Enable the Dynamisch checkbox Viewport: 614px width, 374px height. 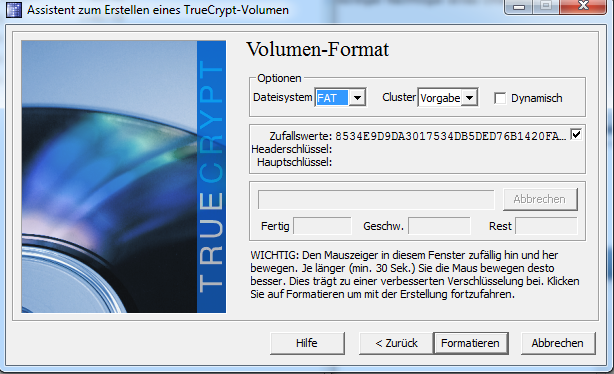(500, 98)
